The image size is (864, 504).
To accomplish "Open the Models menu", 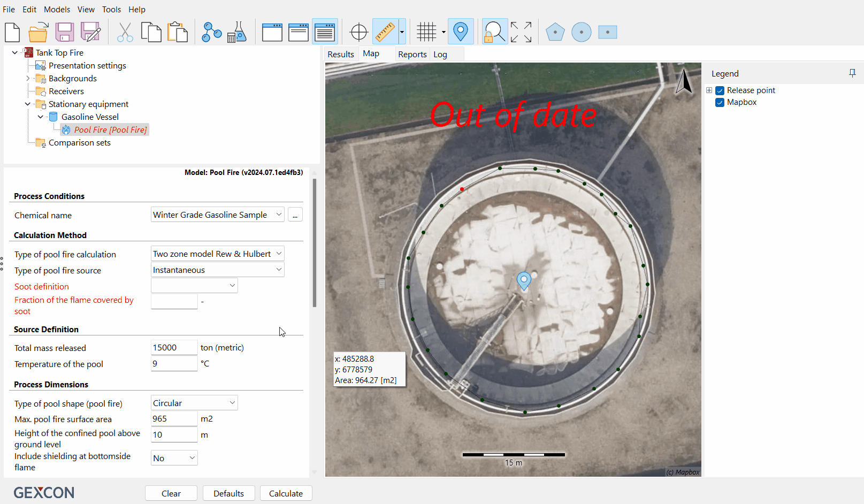I will coord(57,10).
